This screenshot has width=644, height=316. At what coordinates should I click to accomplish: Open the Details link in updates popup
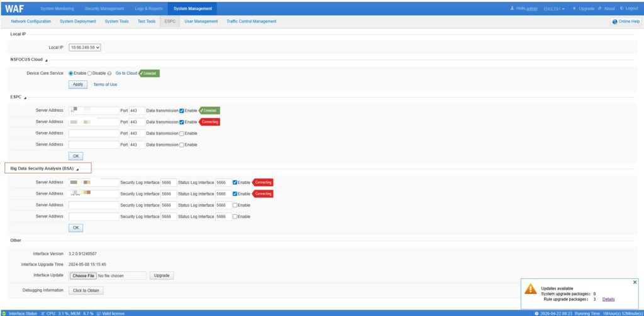pos(608,300)
